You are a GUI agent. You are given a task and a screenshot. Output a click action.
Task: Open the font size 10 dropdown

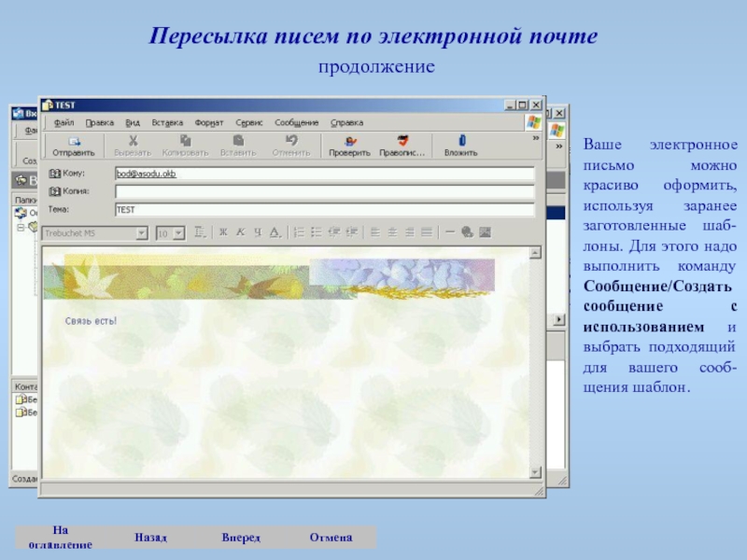click(x=178, y=233)
